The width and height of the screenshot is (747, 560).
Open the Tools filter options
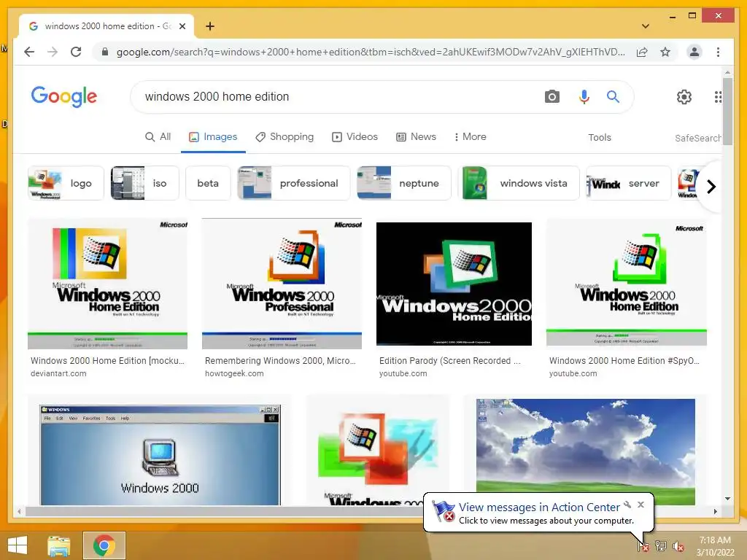tap(600, 137)
